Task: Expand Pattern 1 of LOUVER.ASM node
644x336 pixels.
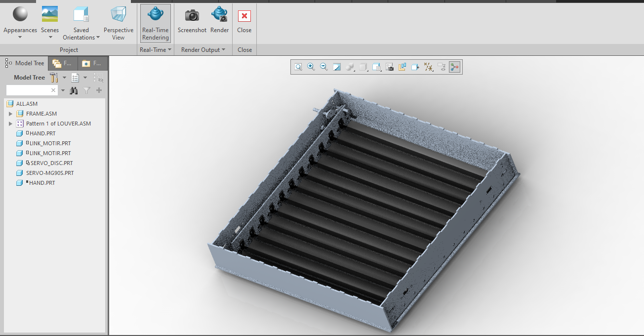Action: point(11,124)
